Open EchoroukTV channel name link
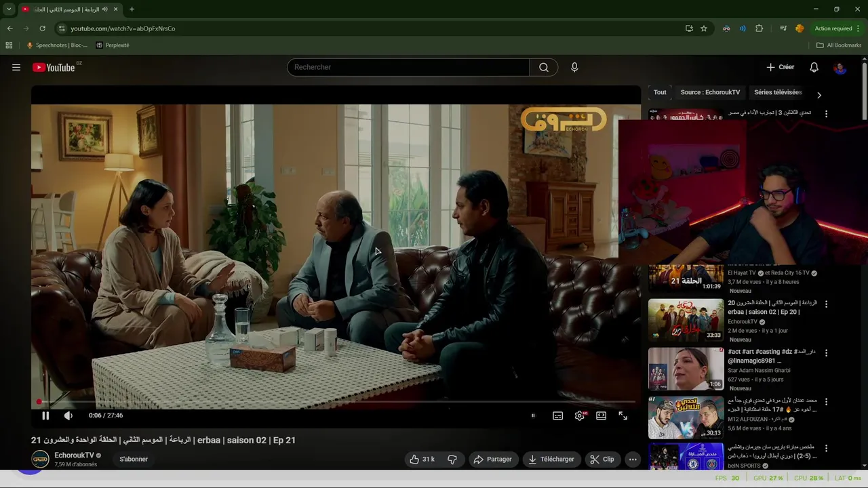The image size is (868, 488). pos(74,455)
